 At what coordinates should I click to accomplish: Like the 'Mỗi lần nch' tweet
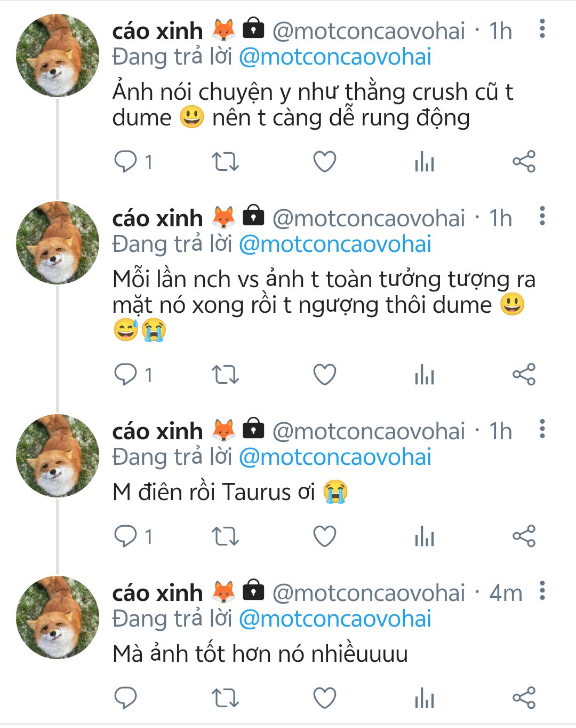click(324, 374)
